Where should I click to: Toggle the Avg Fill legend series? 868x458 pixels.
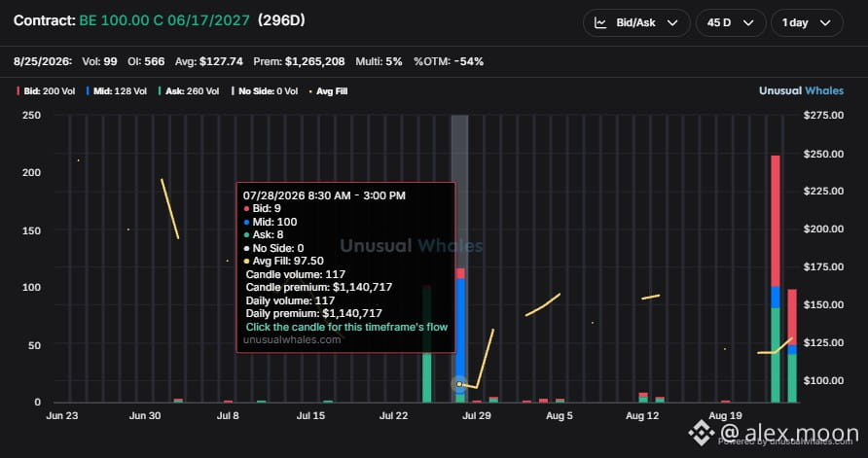328,91
